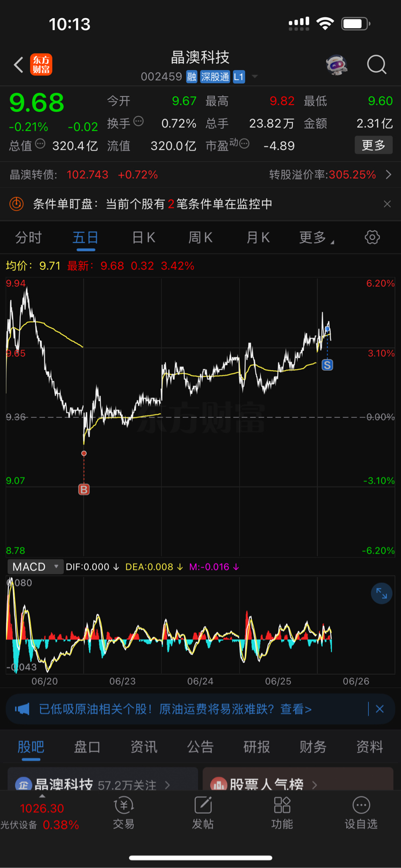Switch to 分时 chart tab

(28, 238)
